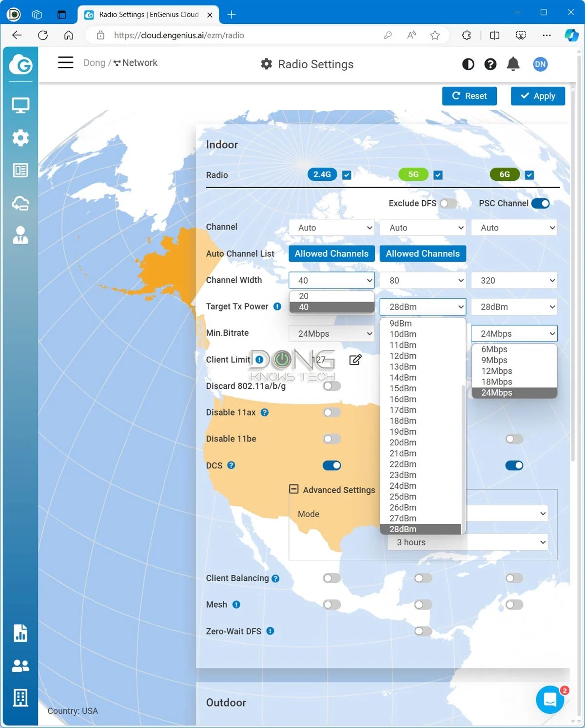Toggle the dark/light contrast mode icon
The height and width of the screenshot is (728, 585).
[468, 64]
